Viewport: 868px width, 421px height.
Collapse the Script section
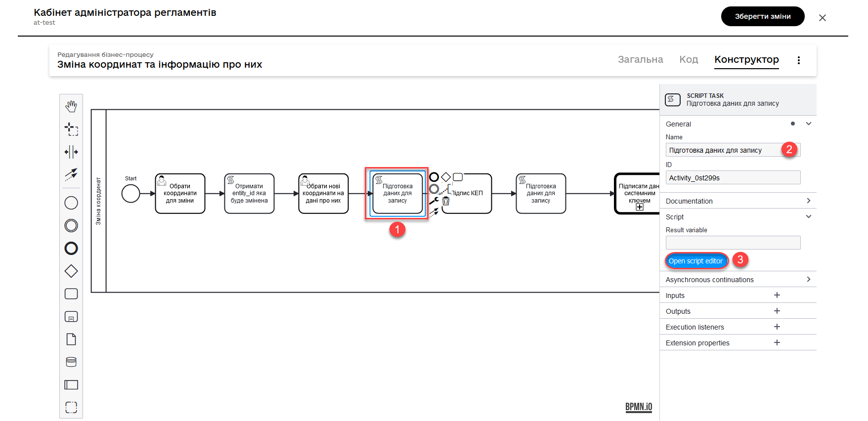click(809, 216)
